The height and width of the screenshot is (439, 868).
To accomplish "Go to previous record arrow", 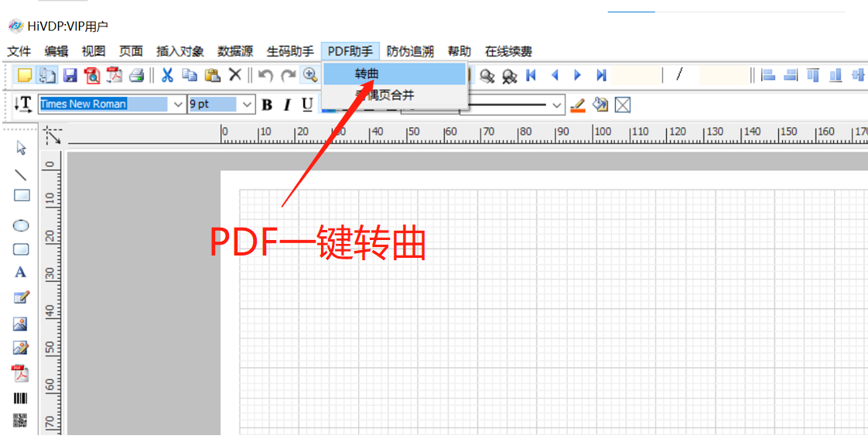I will [555, 75].
